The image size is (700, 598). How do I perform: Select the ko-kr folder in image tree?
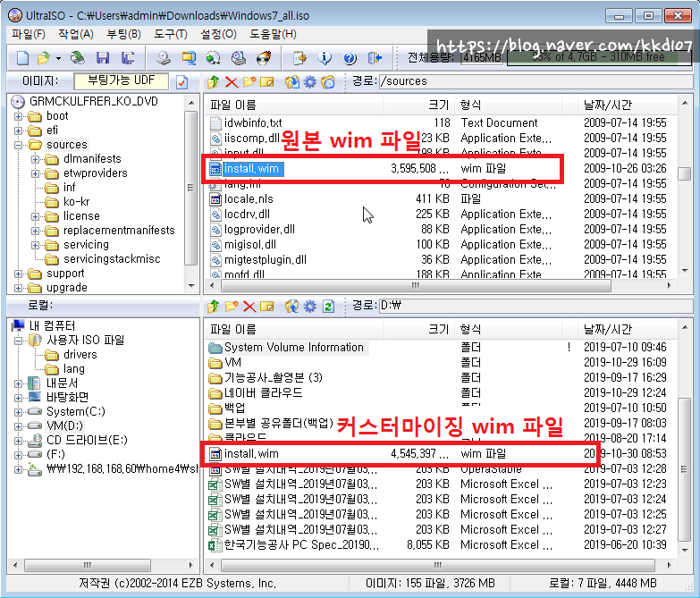76,202
